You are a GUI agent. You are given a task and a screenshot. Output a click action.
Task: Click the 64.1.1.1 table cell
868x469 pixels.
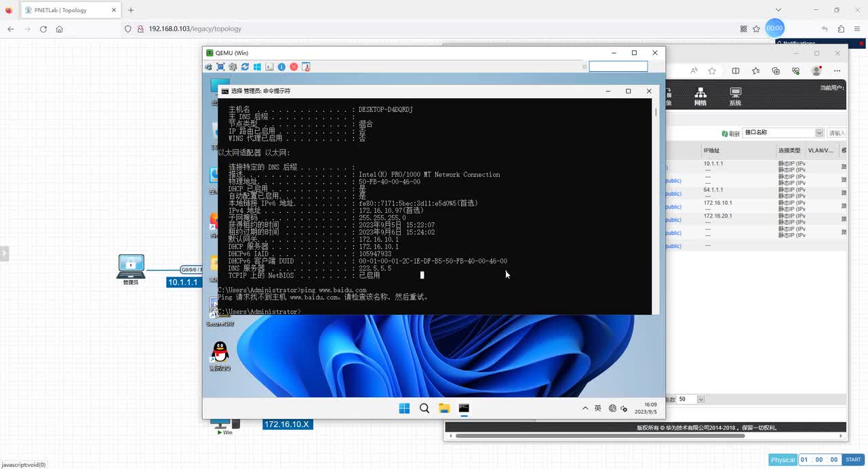(713, 190)
